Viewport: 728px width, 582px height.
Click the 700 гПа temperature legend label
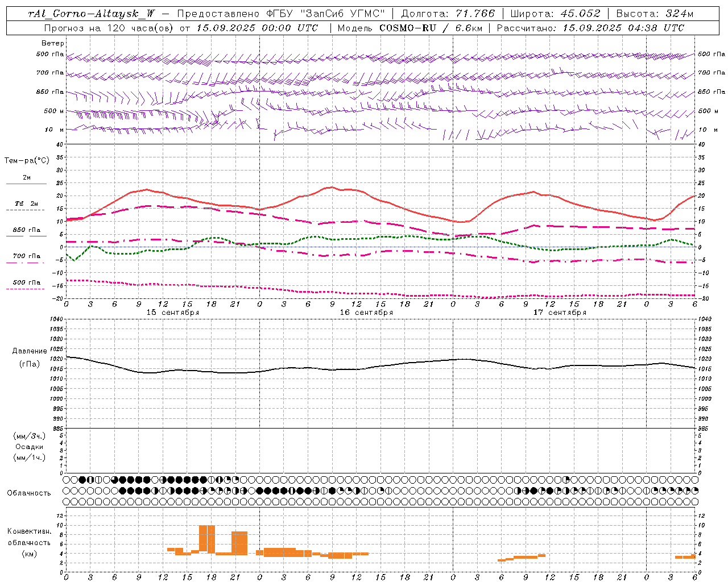26,256
